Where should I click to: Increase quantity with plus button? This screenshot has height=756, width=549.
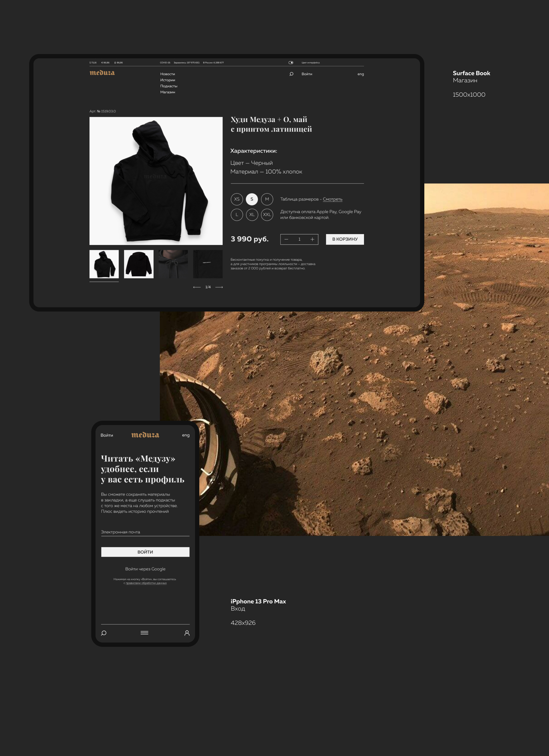[312, 239]
